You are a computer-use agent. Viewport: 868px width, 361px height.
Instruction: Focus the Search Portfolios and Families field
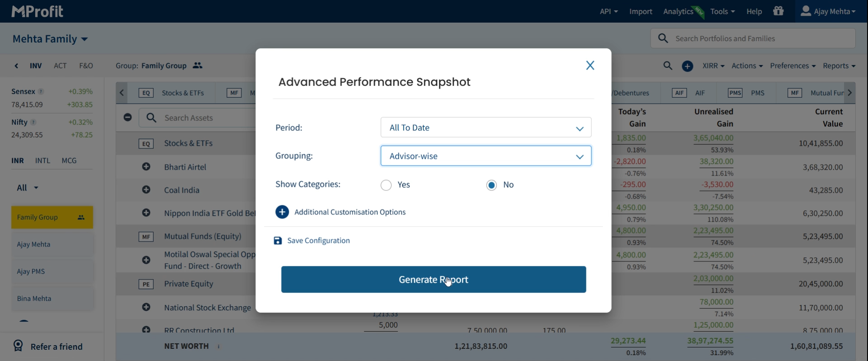click(x=753, y=38)
